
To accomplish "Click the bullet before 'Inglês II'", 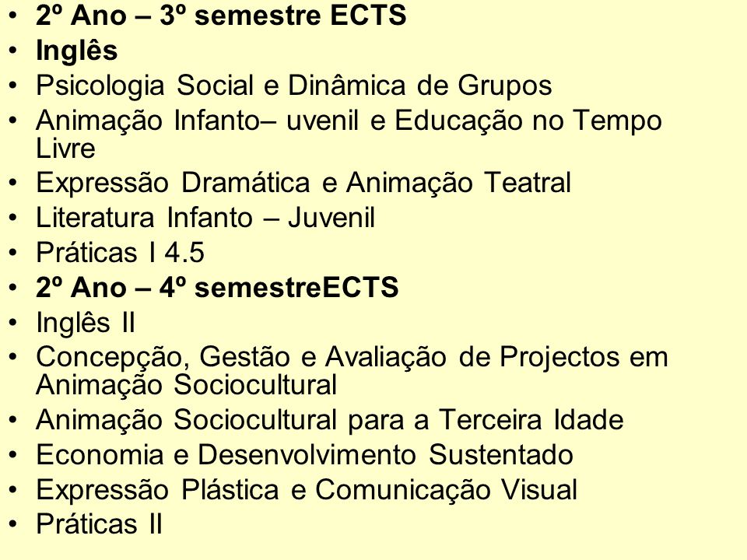I will [x=13, y=323].
